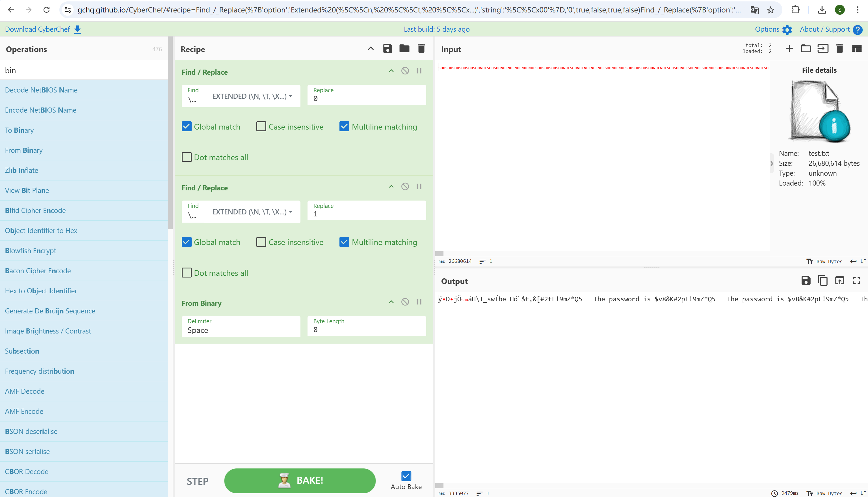Toggle Case insensitive in first Find / Replace
This screenshot has height=497, width=868.
(x=261, y=127)
